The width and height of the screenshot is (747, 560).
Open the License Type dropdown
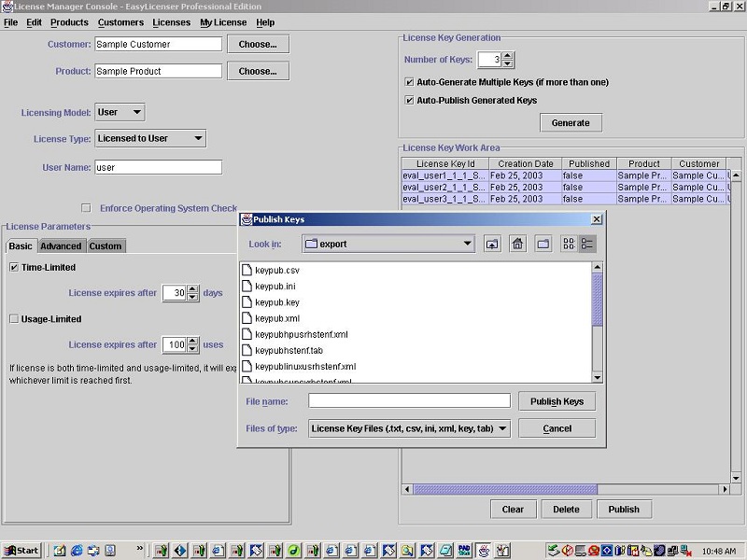pos(150,138)
